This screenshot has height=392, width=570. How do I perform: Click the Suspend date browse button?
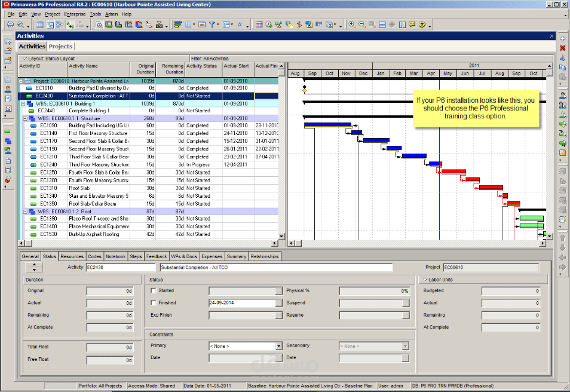406,303
